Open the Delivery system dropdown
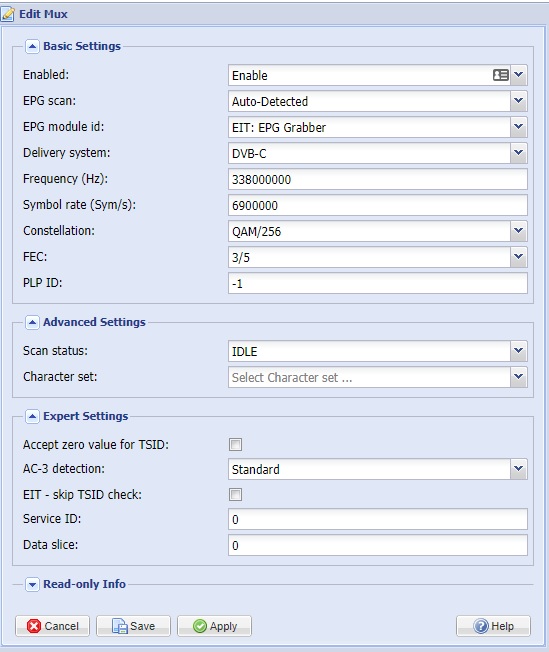The height and width of the screenshot is (652, 549). coord(519,153)
